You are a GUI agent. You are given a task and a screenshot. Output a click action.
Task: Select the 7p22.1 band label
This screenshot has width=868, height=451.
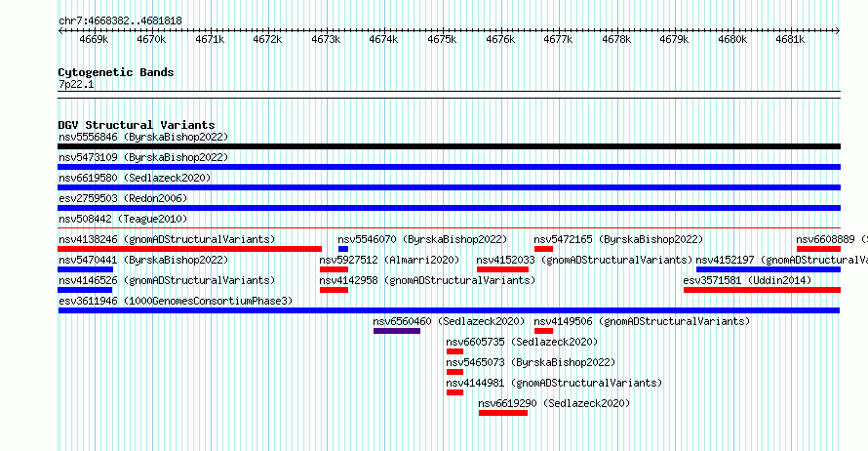click(76, 85)
